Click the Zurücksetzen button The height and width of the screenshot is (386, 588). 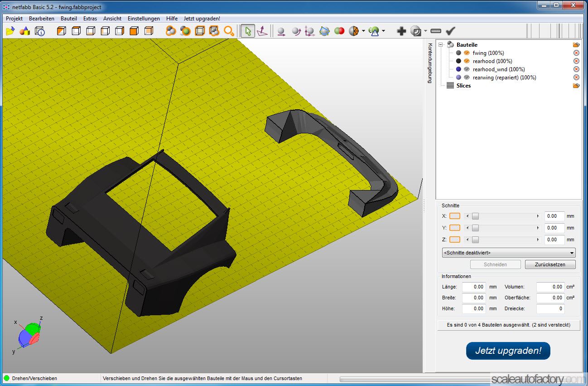coord(550,264)
